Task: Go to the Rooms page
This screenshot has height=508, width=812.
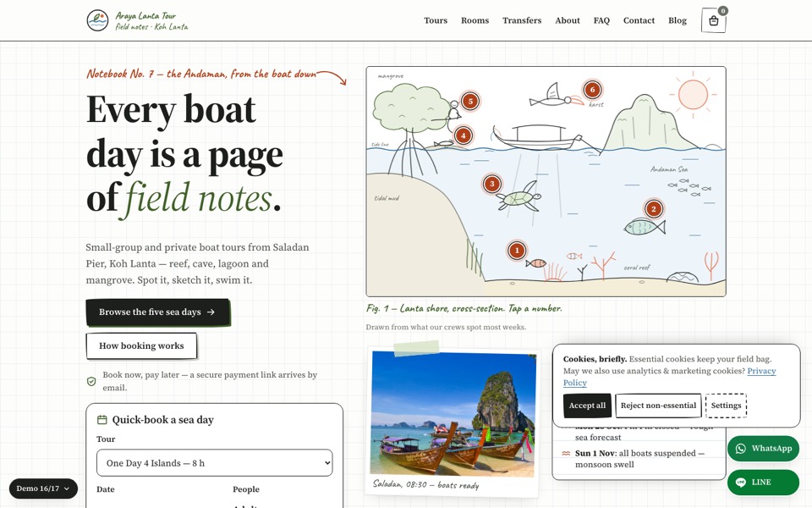Action: [475, 20]
